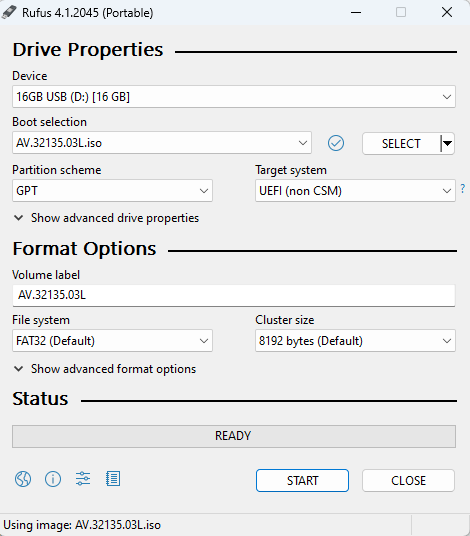Click the Rufus USB drive title icon
The height and width of the screenshot is (536, 470).
tap(9, 13)
